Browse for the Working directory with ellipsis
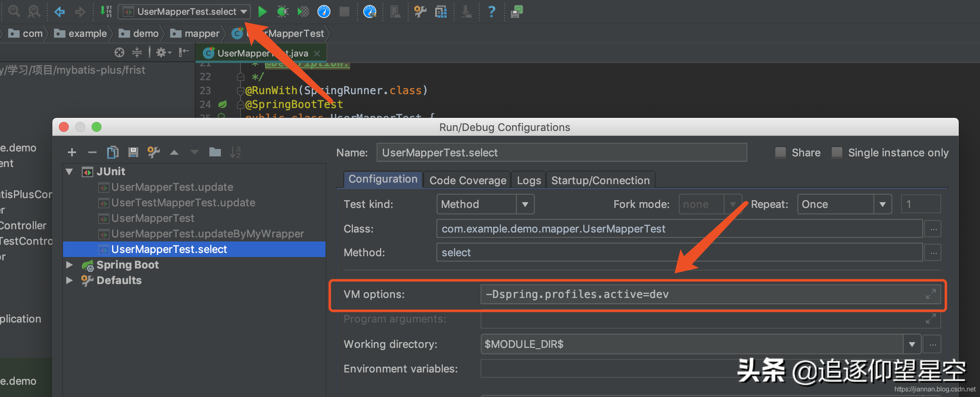The image size is (980, 397). [x=933, y=345]
